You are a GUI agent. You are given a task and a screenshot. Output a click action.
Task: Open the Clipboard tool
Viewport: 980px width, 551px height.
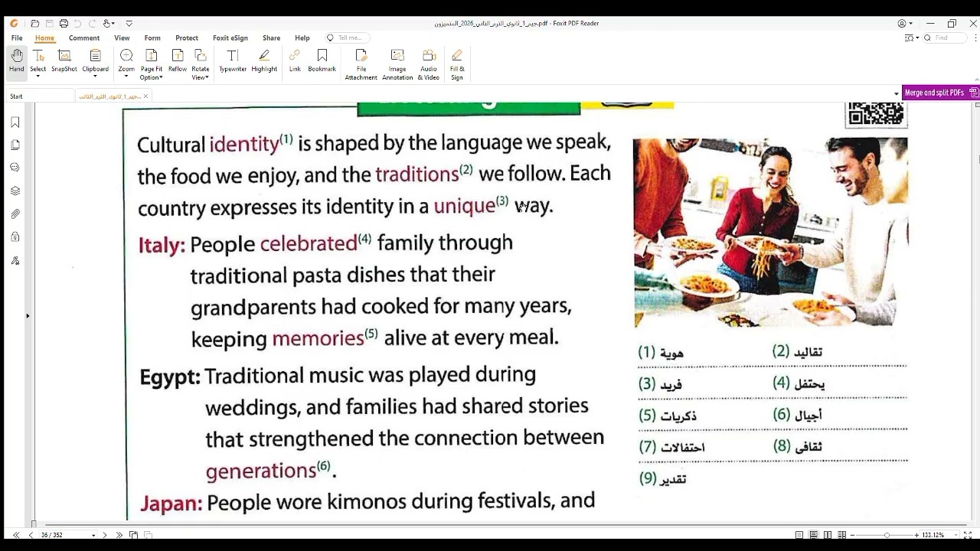[x=95, y=61]
